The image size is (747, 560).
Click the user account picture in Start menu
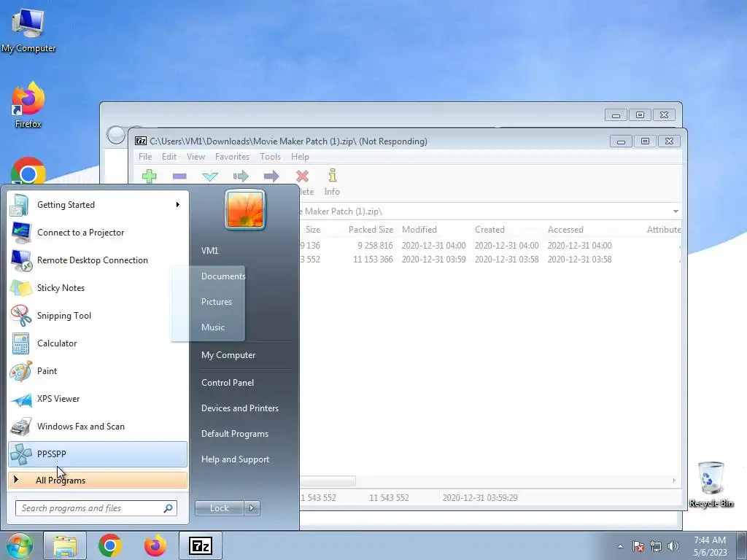pyautogui.click(x=245, y=209)
